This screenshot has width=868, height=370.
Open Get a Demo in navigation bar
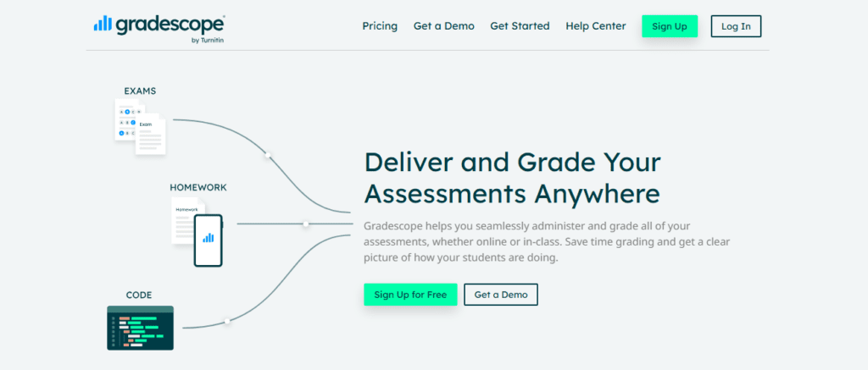pos(444,26)
